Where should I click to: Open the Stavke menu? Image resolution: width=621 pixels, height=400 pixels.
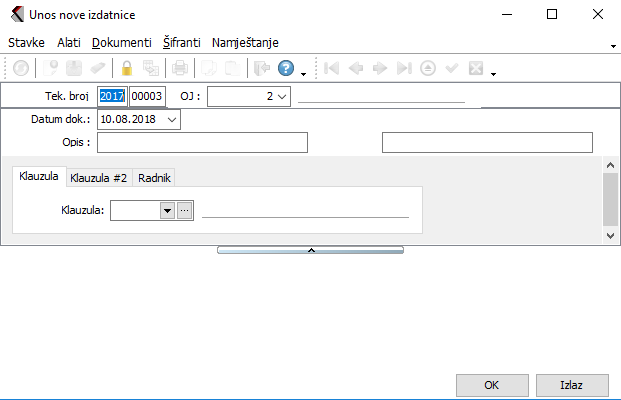pyautogui.click(x=26, y=43)
